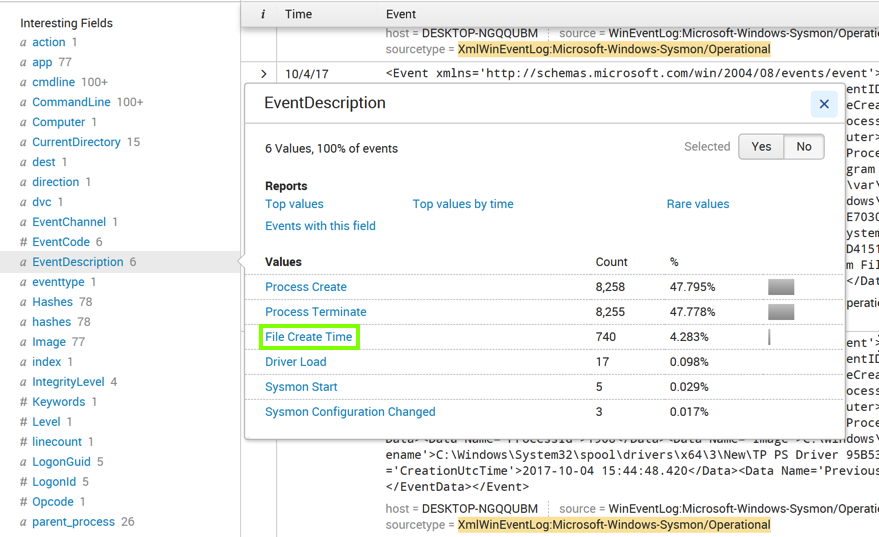The image size is (879, 537).
Task: Set Selected to Yes
Action: (761, 147)
